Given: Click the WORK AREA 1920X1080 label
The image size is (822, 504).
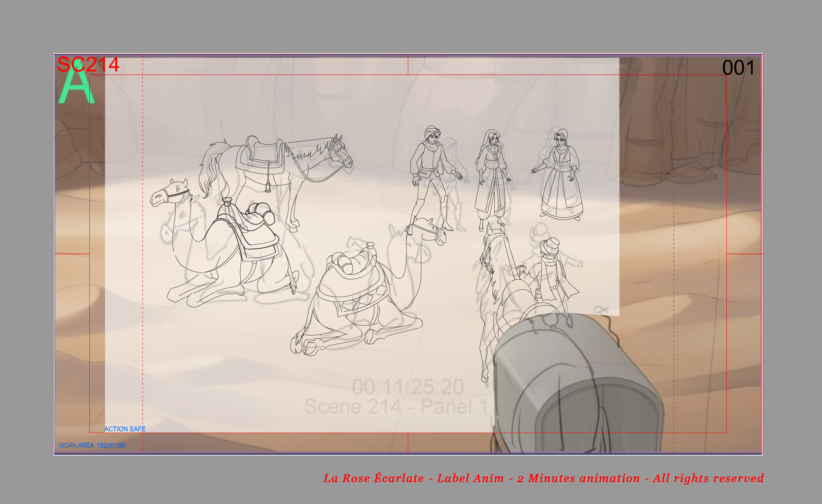Looking at the screenshot, I should (x=92, y=445).
